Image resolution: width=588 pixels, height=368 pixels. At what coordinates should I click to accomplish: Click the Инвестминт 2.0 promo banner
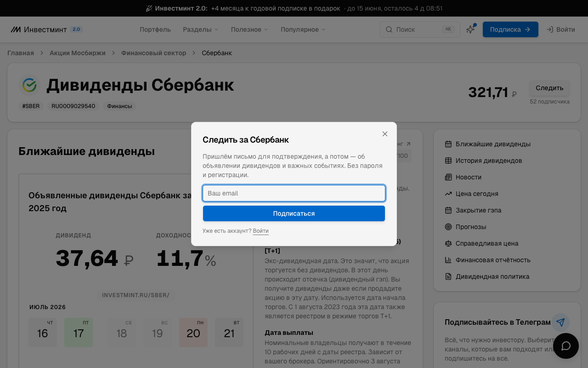tap(294, 8)
